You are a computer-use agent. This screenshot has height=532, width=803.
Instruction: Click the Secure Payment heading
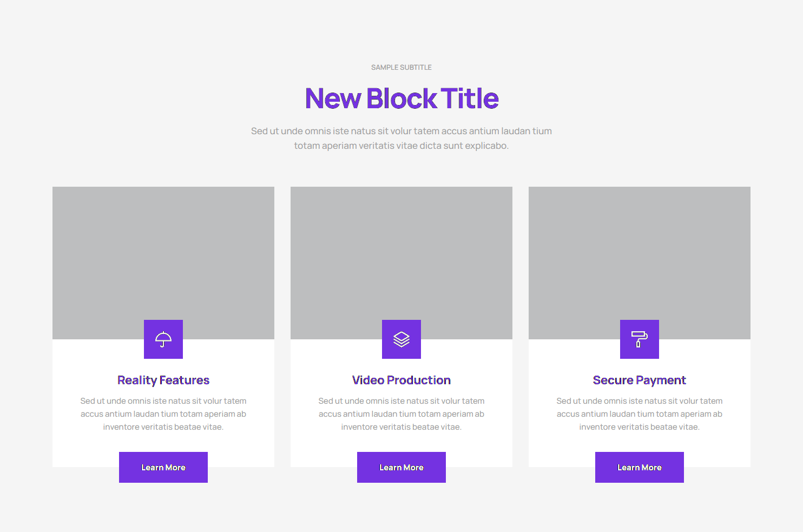click(640, 380)
